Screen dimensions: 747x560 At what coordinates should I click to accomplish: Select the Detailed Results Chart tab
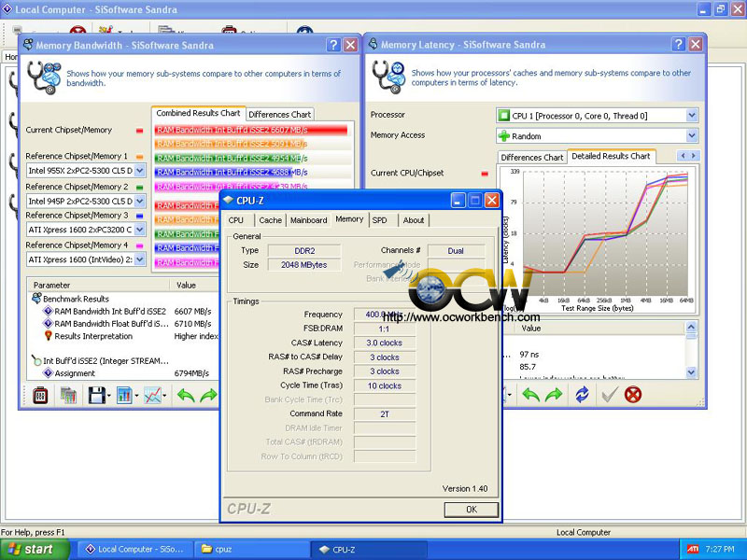click(x=611, y=156)
